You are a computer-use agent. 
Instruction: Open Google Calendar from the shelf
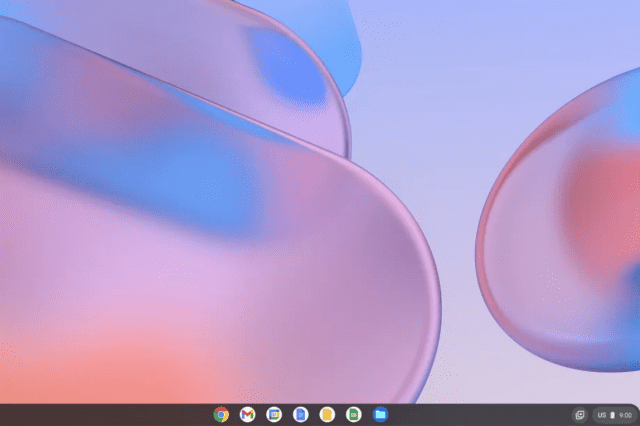coord(274,415)
